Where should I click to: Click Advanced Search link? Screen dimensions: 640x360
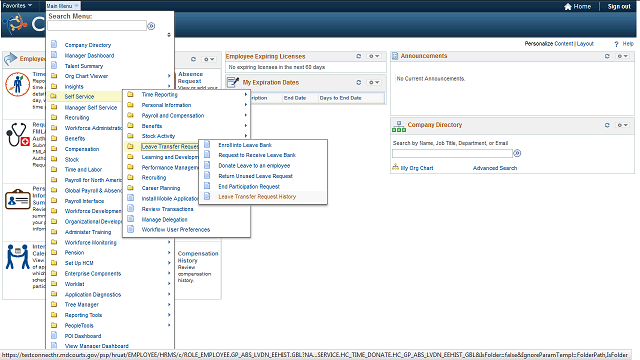tap(495, 168)
